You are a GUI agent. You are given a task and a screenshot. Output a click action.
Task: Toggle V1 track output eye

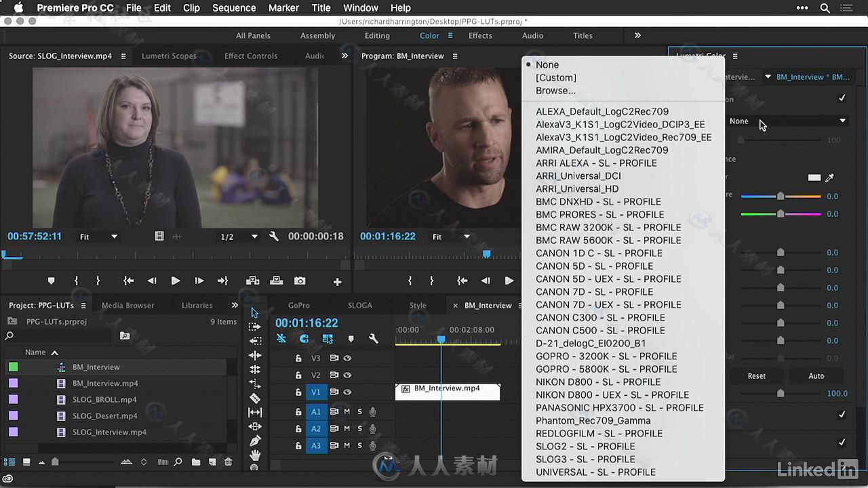coord(347,392)
